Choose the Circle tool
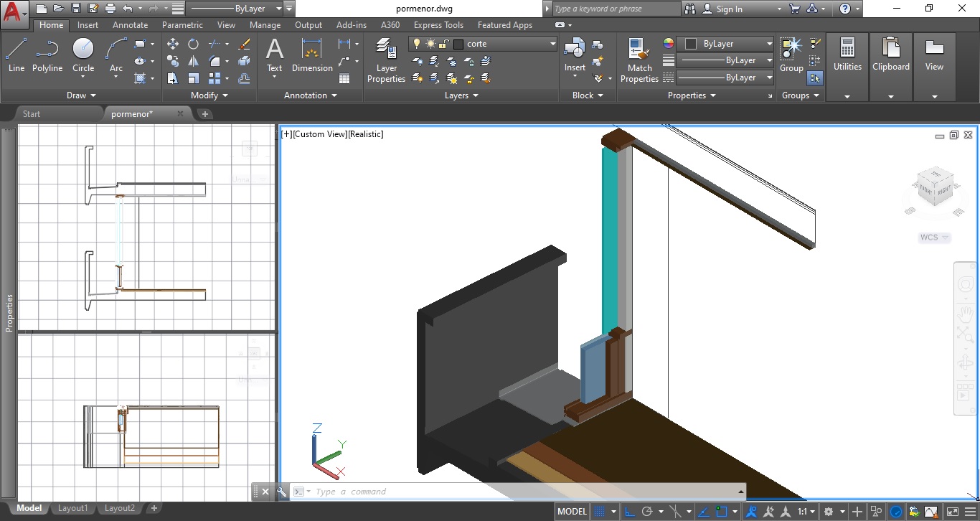This screenshot has height=521, width=980. (83, 56)
